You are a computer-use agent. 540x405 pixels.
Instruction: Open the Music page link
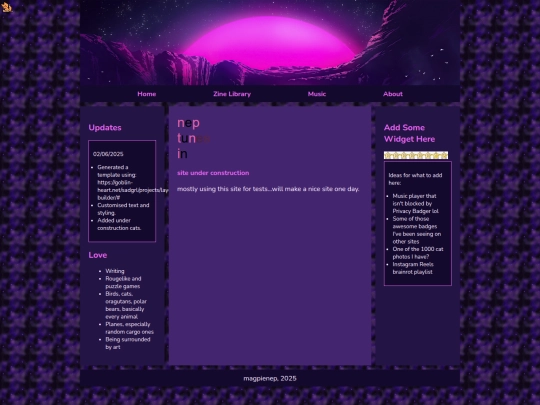coord(316,94)
